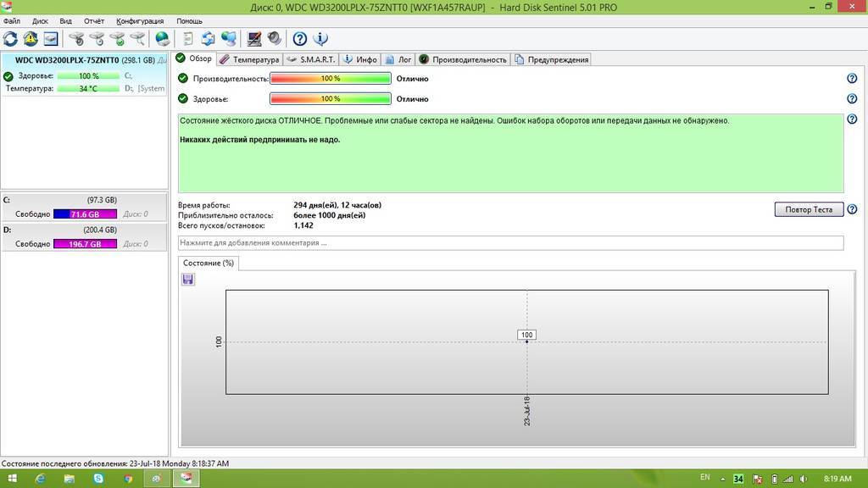Click the disk panel view toolbar icon
The height and width of the screenshot is (488, 868).
(x=51, y=39)
